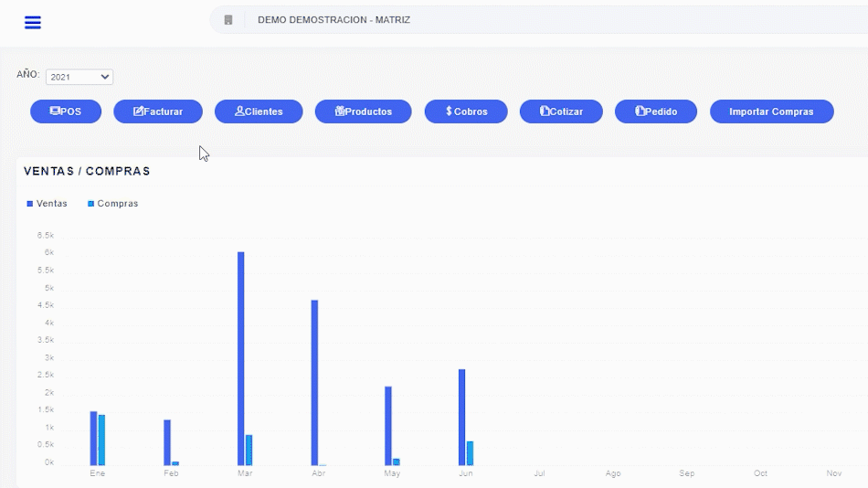The image size is (868, 488).
Task: Click the building icon beside company name
Action: (x=228, y=20)
